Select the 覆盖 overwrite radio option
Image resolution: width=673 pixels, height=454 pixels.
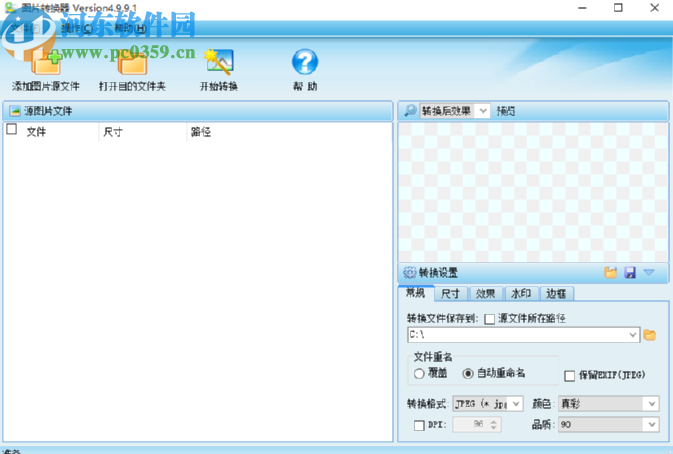click(x=419, y=373)
